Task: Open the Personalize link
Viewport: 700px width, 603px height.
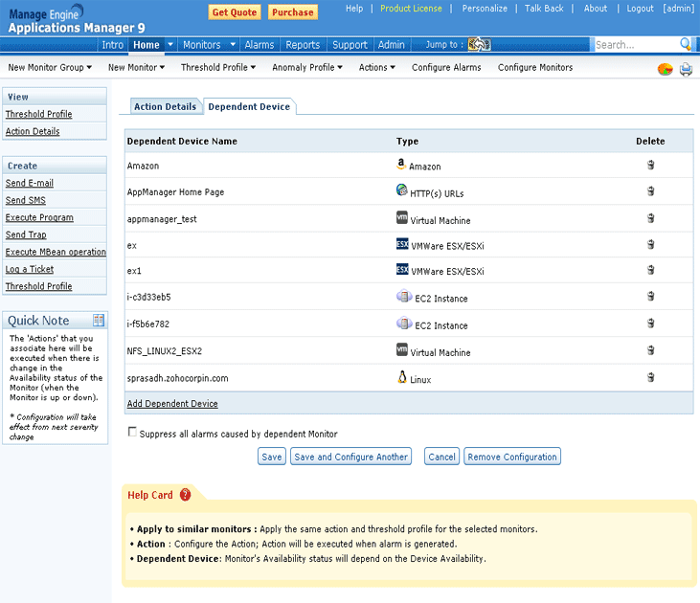Action: [485, 9]
